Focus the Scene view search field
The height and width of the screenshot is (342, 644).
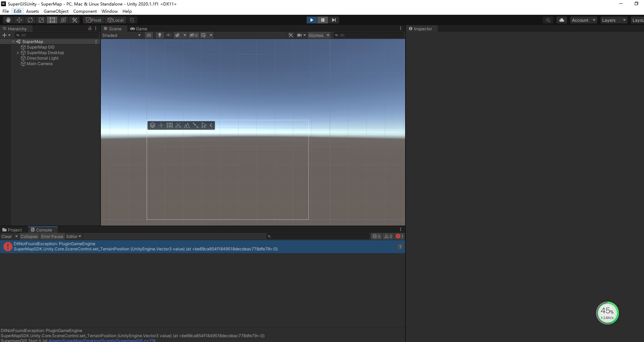coord(369,35)
